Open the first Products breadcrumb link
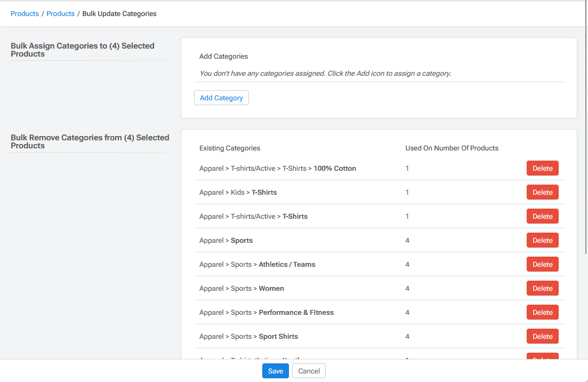 (x=25, y=13)
